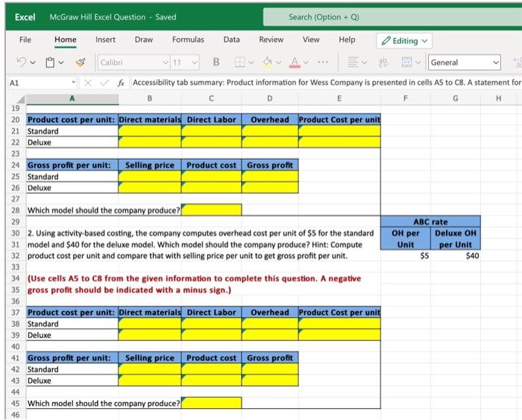Expand the Paste options arrow
Image resolution: width=522 pixels, height=420 pixels.
click(61, 62)
